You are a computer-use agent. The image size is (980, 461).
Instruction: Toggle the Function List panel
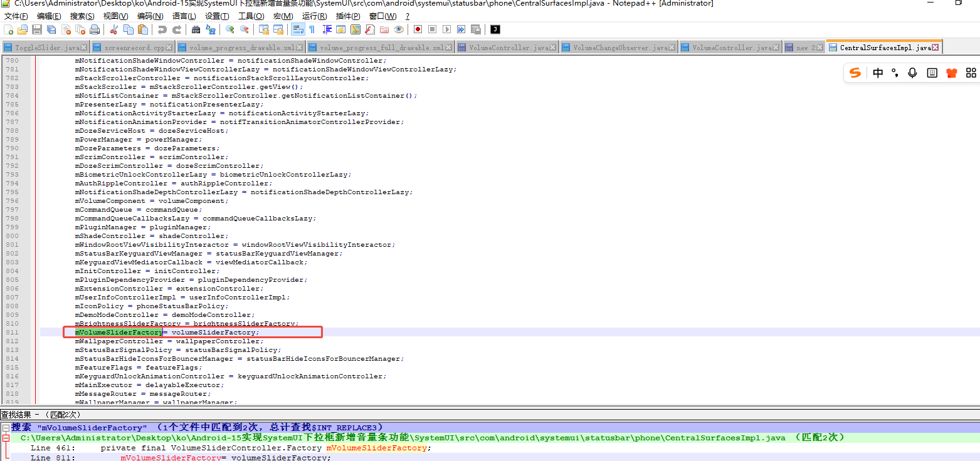pos(370,29)
